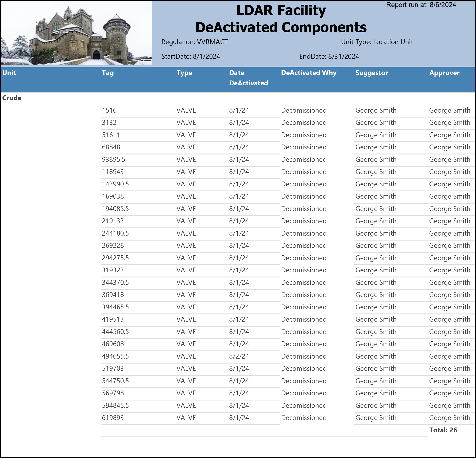476x458 pixels.
Task: Click tag 118943
Action: point(113,172)
